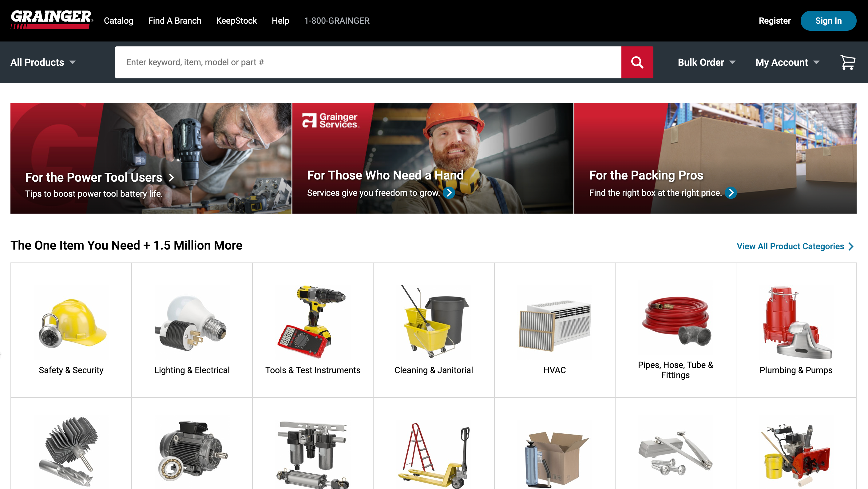Click the View All Product Categories chevron
Image resolution: width=868 pixels, height=489 pixels.
pyautogui.click(x=851, y=246)
